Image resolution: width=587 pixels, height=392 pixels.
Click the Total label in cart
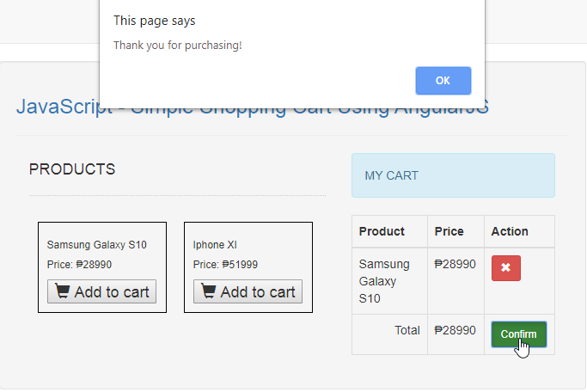click(407, 330)
